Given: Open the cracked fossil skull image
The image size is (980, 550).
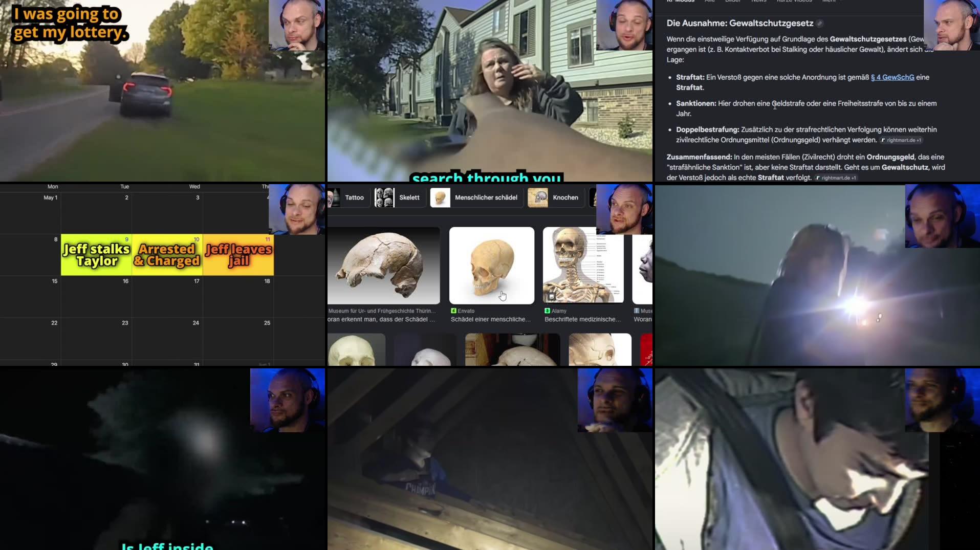Looking at the screenshot, I should tap(384, 266).
